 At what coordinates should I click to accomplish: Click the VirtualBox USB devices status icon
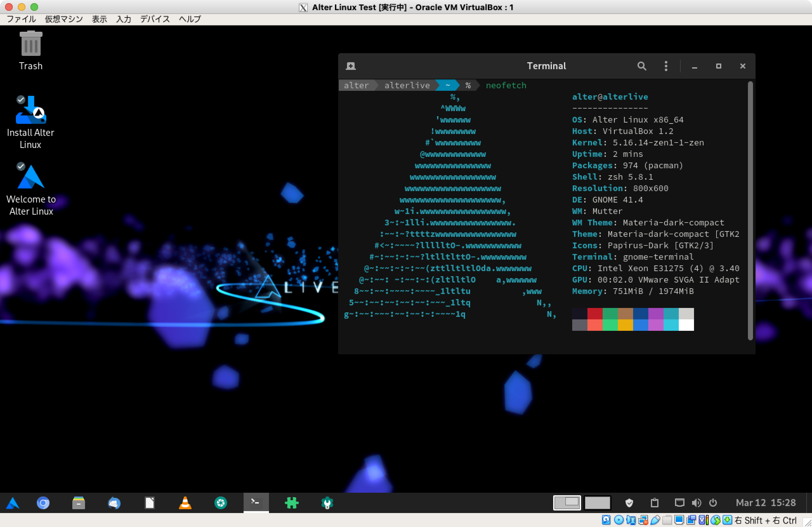[655, 520]
